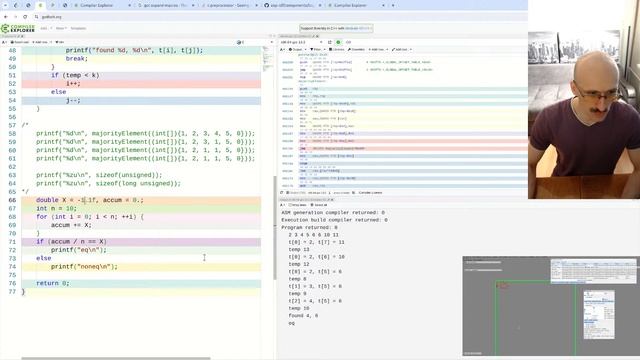Click the 'eq' output line

(291, 323)
